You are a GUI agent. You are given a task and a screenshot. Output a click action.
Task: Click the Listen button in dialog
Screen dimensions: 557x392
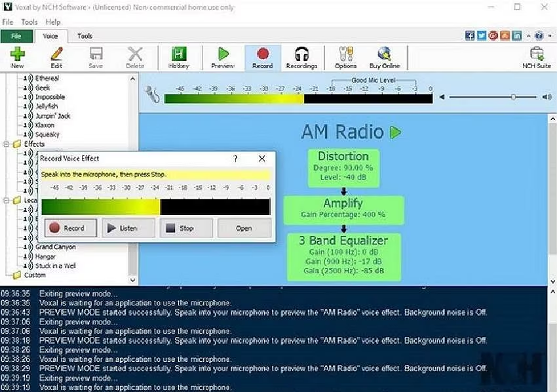pyautogui.click(x=128, y=228)
